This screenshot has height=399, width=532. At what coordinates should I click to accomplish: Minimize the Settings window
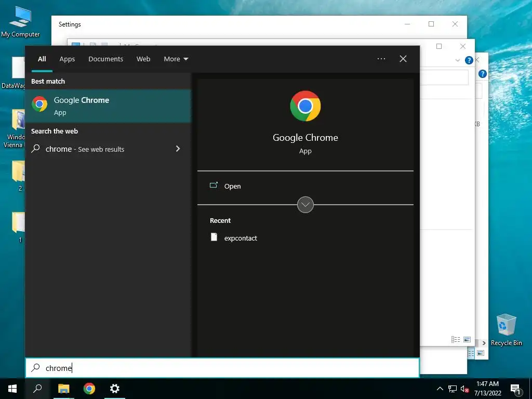click(x=407, y=24)
